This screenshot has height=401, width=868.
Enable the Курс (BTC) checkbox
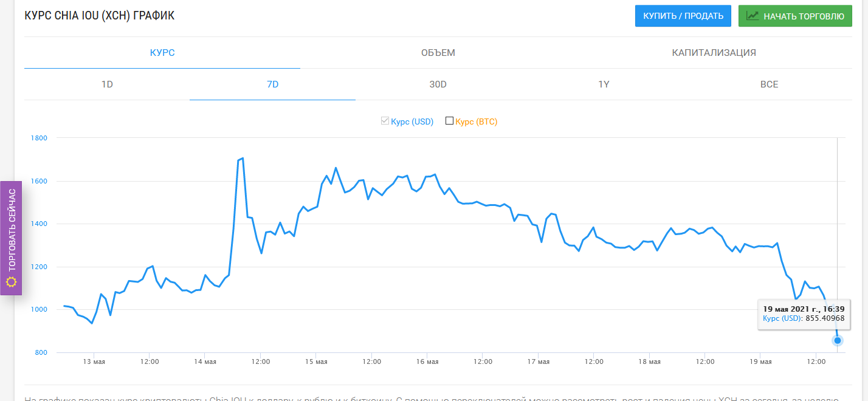click(x=450, y=121)
